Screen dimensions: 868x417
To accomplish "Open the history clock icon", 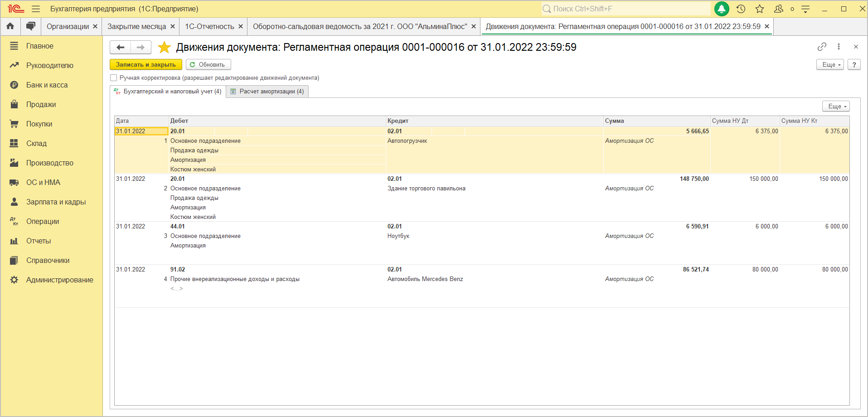I will [741, 9].
